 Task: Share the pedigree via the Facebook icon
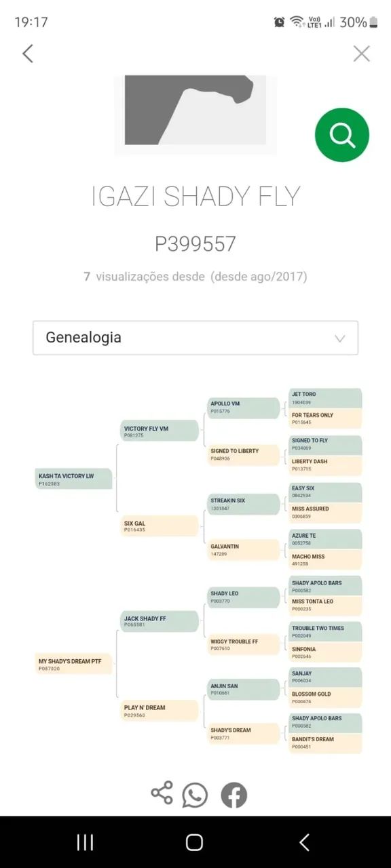(234, 795)
